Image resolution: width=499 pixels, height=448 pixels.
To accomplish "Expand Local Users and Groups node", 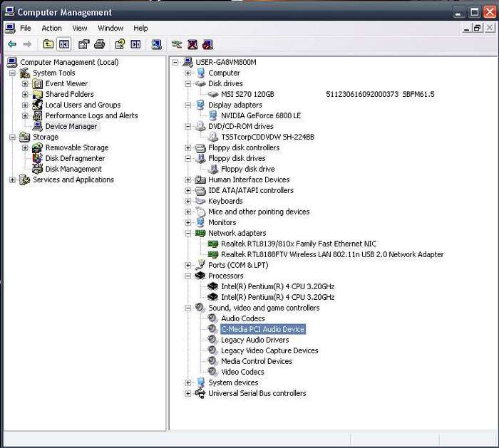I will pos(25,105).
